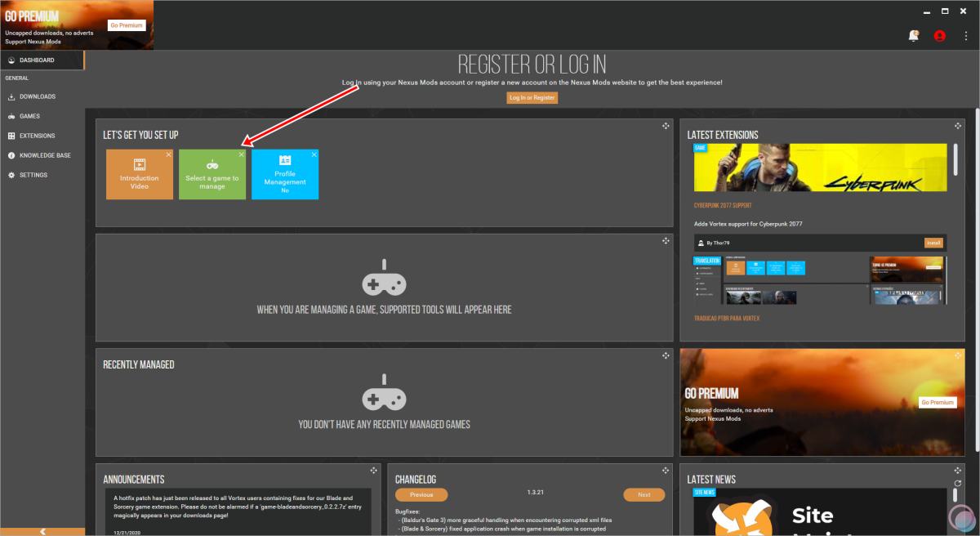This screenshot has height=536, width=980.
Task: Click the gamepad icon on Select a game
Action: pos(212,164)
